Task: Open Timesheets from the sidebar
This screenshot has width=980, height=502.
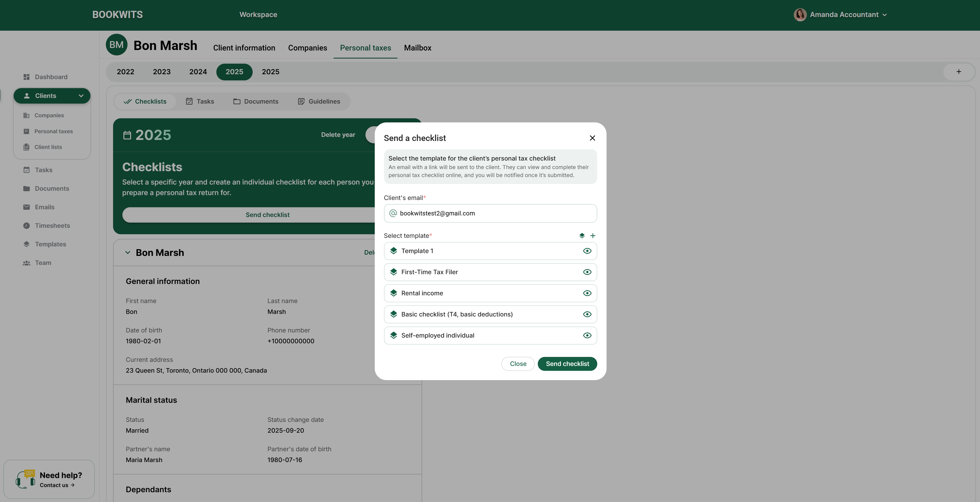Action: click(52, 226)
